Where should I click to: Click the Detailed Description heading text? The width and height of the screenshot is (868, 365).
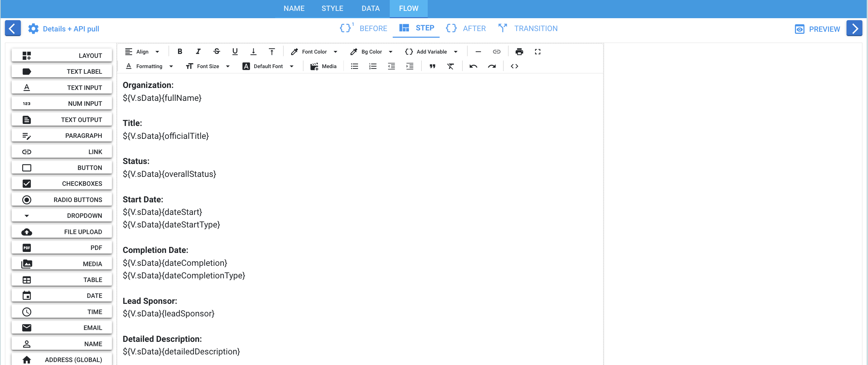tap(162, 339)
